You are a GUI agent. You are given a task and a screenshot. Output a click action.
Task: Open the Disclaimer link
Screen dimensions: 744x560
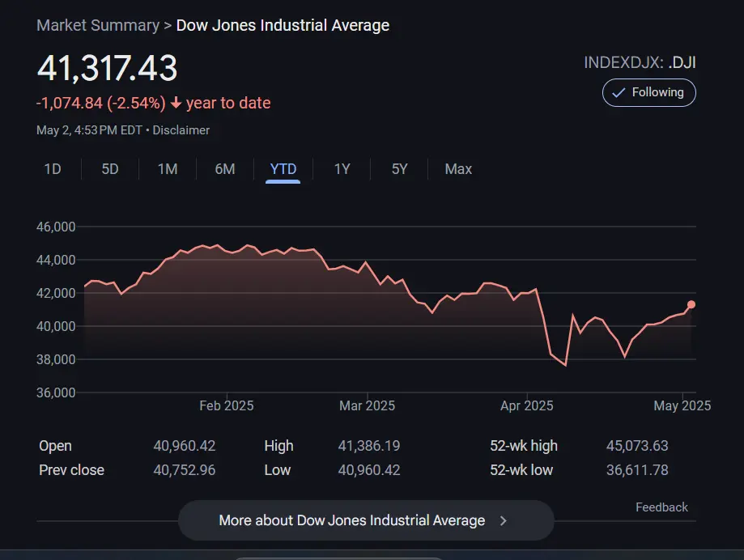pyautogui.click(x=181, y=130)
